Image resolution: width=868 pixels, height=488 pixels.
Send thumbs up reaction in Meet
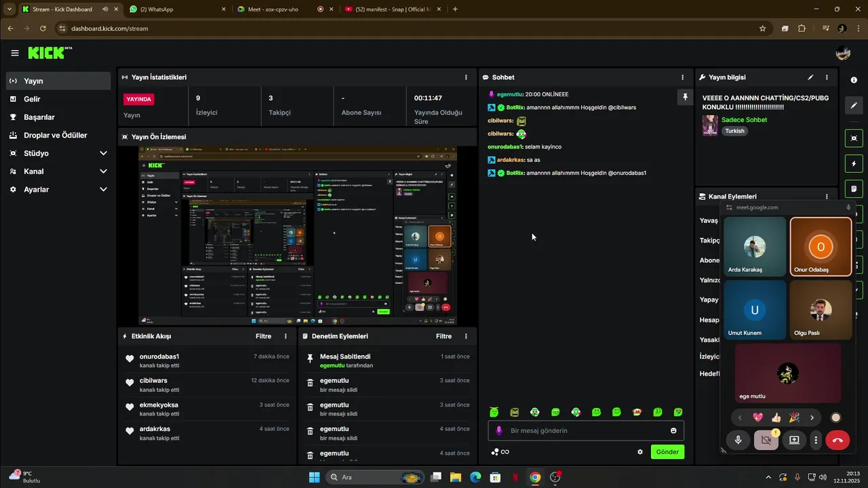click(x=776, y=418)
